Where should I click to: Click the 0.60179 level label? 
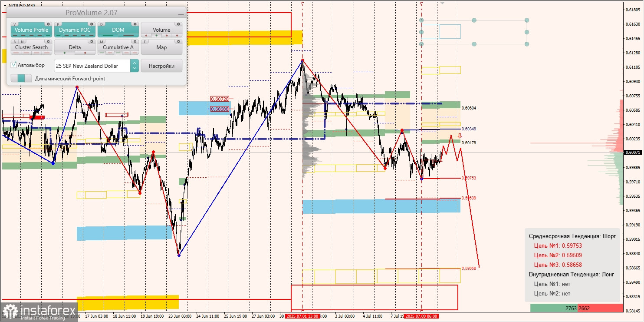click(x=469, y=143)
